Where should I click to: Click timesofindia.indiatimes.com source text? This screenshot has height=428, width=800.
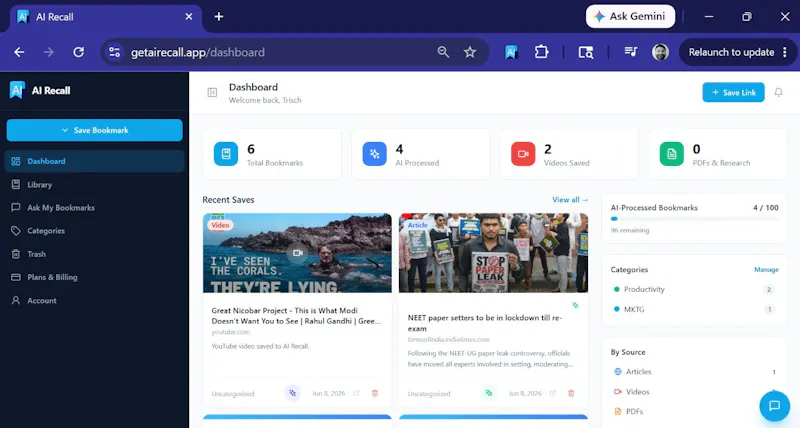pyautogui.click(x=448, y=340)
